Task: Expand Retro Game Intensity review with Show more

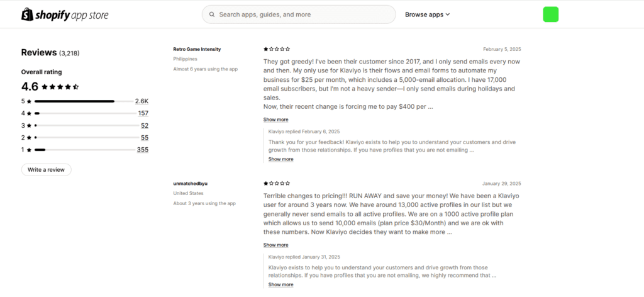Action: click(x=275, y=120)
